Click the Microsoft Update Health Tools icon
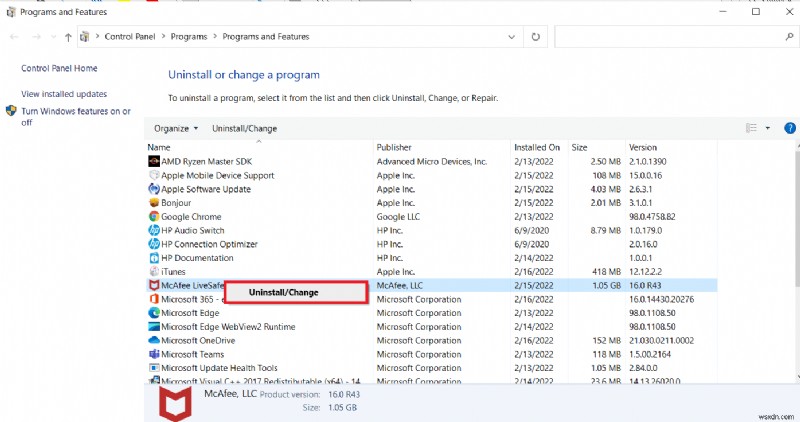 point(154,368)
